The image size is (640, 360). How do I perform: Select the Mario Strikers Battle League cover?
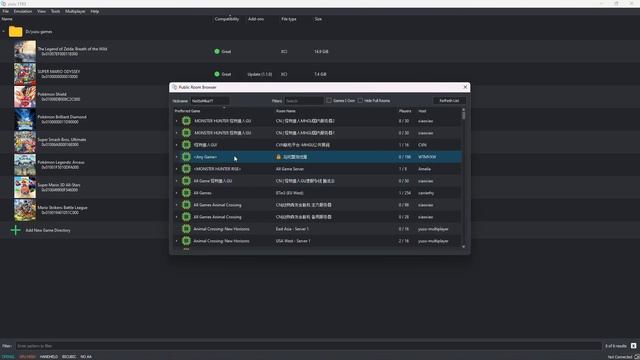(25, 210)
